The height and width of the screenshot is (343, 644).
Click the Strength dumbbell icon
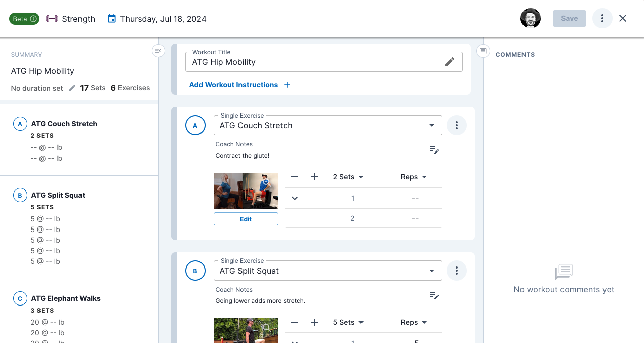52,19
